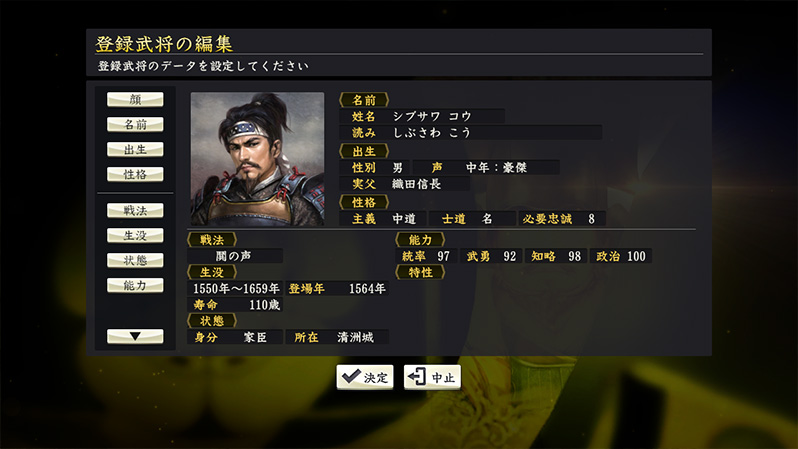The image size is (798, 449).
Task: Open the 戦法 sidebar option
Action: [x=135, y=210]
